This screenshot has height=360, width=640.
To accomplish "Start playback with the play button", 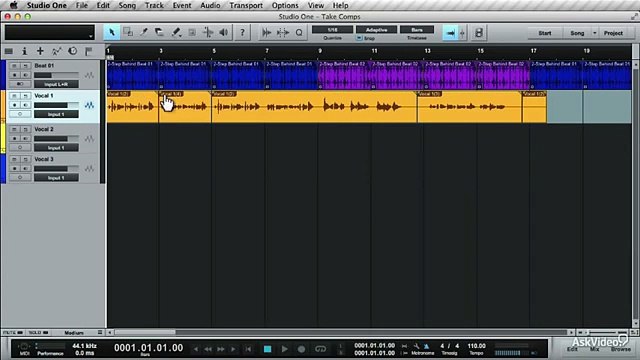I will coord(284,349).
